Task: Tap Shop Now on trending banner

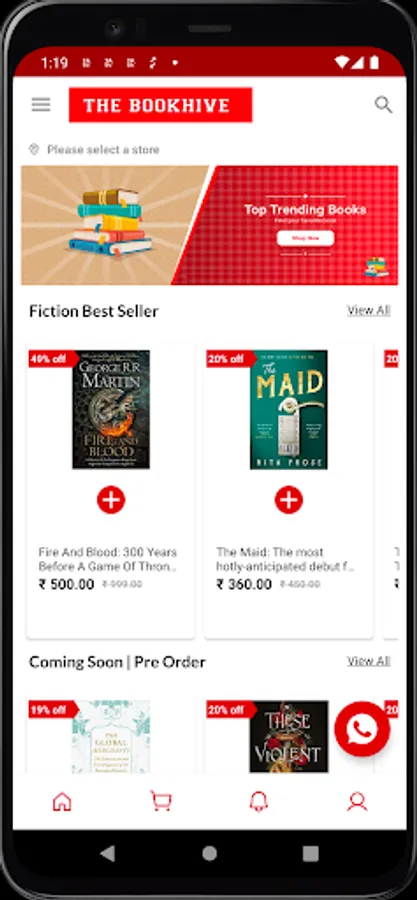Action: [305, 238]
